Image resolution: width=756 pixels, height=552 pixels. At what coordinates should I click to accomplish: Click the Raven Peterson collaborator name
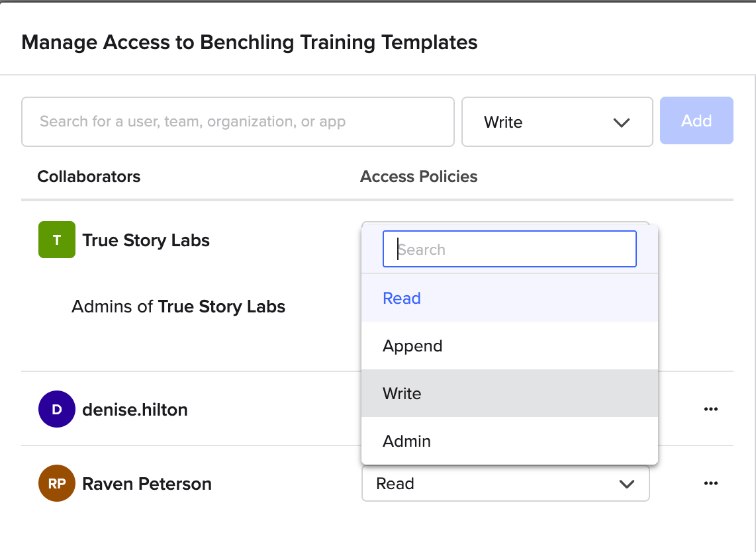(x=146, y=484)
